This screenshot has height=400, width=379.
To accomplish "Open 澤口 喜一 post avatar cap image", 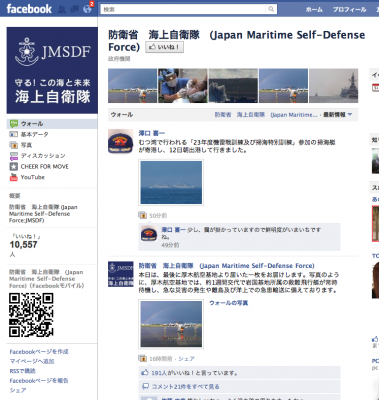I will coord(121,141).
